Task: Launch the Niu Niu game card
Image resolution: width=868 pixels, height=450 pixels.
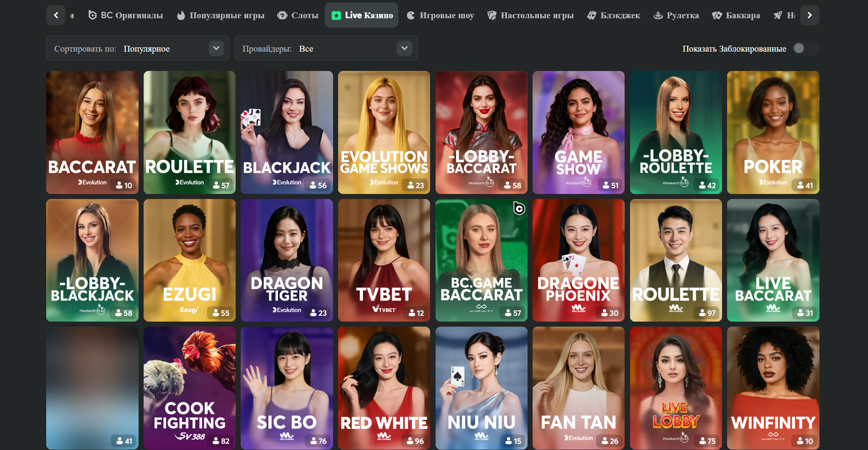Action: pos(481,388)
